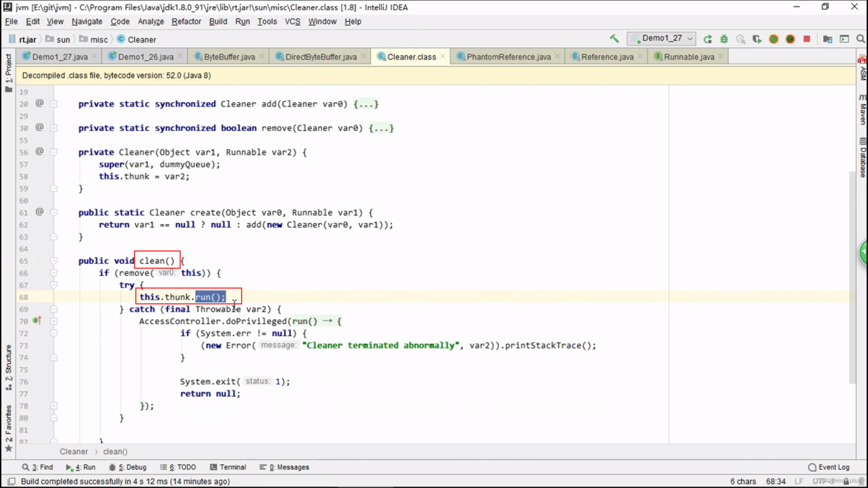Open the Event Log
This screenshot has height=488, width=868.
point(829,467)
